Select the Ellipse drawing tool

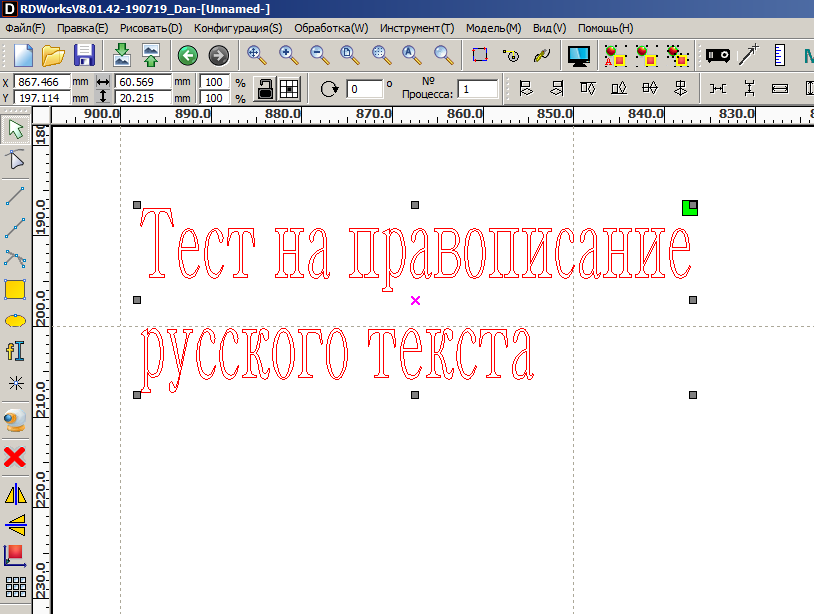14,318
